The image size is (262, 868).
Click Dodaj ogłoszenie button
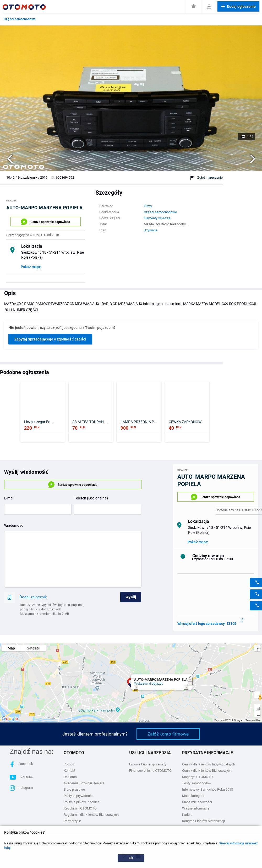pos(238,7)
